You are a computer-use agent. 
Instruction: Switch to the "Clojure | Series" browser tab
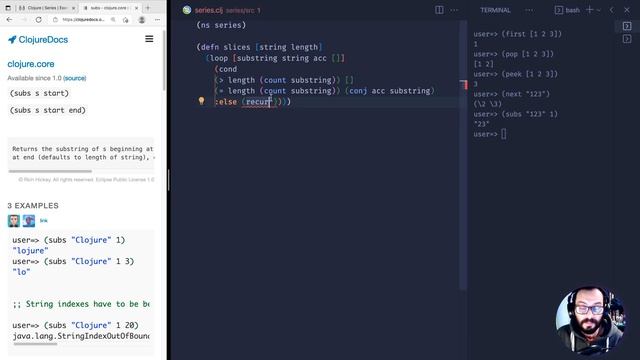pyautogui.click(x=46, y=8)
